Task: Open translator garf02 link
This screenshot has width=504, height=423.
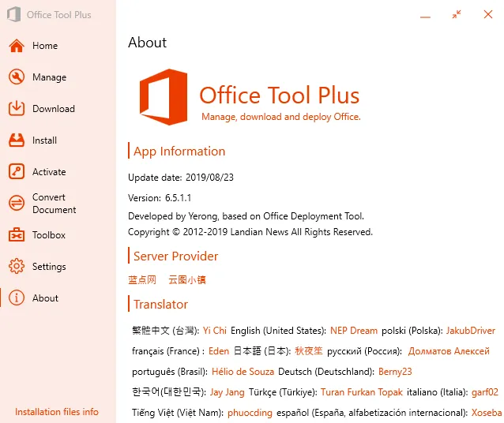Action: 485,392
